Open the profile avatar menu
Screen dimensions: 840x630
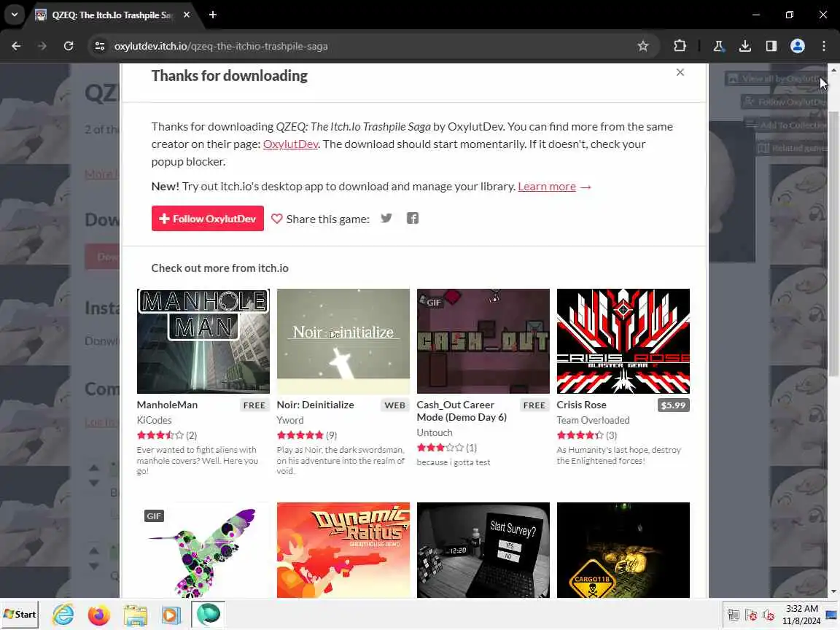[x=798, y=46]
